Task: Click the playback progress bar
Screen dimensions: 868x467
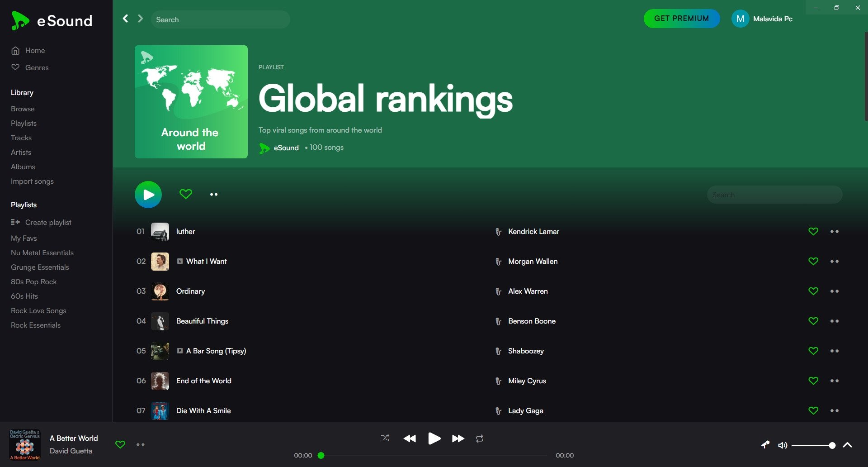Action: pyautogui.click(x=434, y=455)
